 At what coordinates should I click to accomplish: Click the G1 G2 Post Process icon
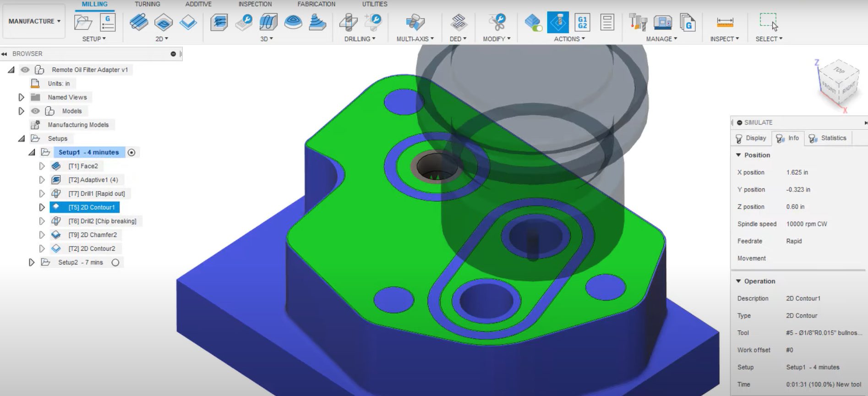pyautogui.click(x=582, y=22)
